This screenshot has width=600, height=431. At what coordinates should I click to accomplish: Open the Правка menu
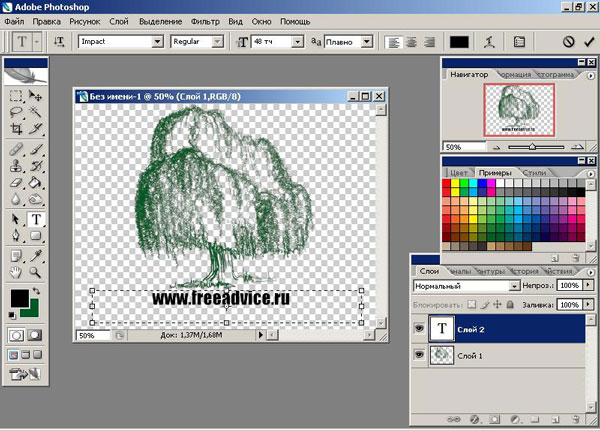tap(46, 21)
